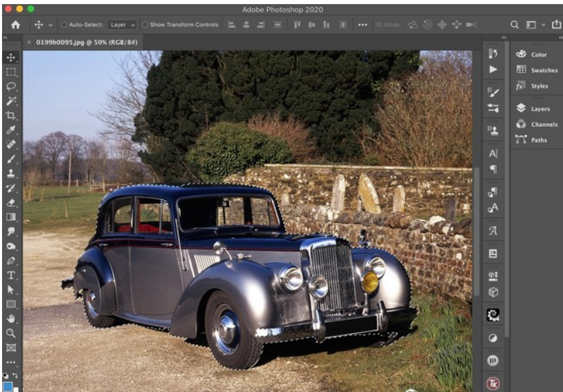This screenshot has height=392, width=563.
Task: Enable Show Transform Controls checkbox
Action: point(145,25)
